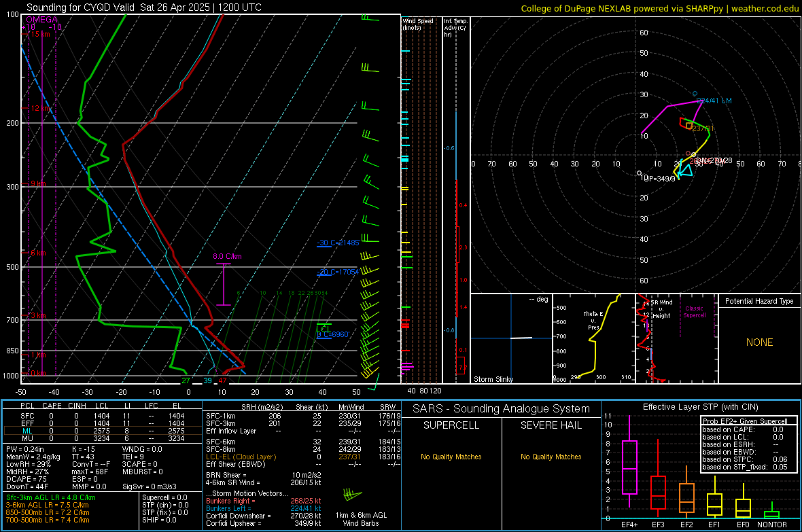Click the 'Potential Hazard Type' heading
The height and width of the screenshot is (532, 802).
[x=759, y=301]
